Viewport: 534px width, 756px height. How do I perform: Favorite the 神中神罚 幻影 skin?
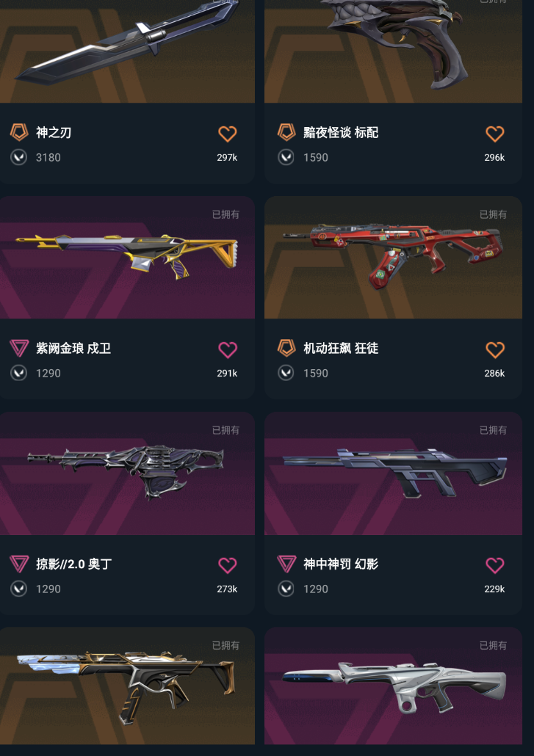(494, 565)
